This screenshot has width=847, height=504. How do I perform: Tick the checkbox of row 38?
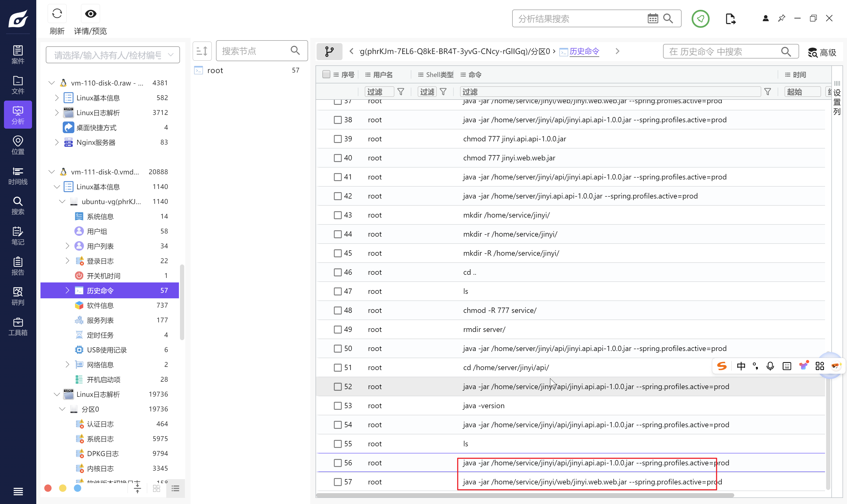point(337,120)
